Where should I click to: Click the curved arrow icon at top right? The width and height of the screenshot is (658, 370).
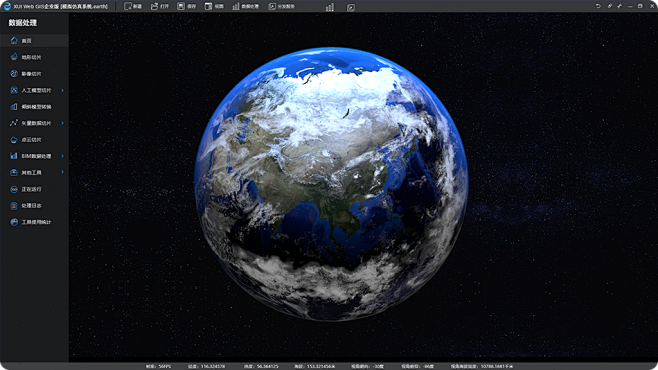(x=598, y=6)
